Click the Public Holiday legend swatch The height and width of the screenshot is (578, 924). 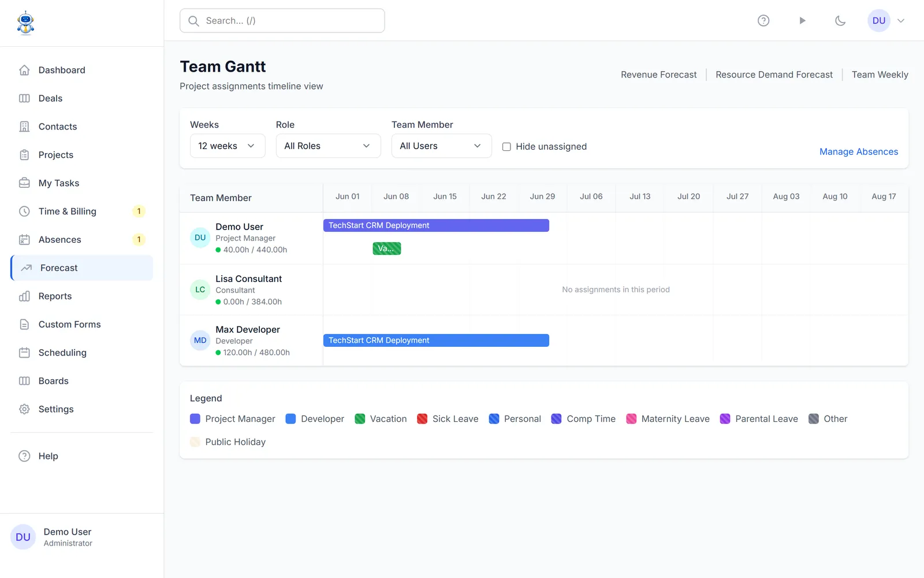click(195, 442)
